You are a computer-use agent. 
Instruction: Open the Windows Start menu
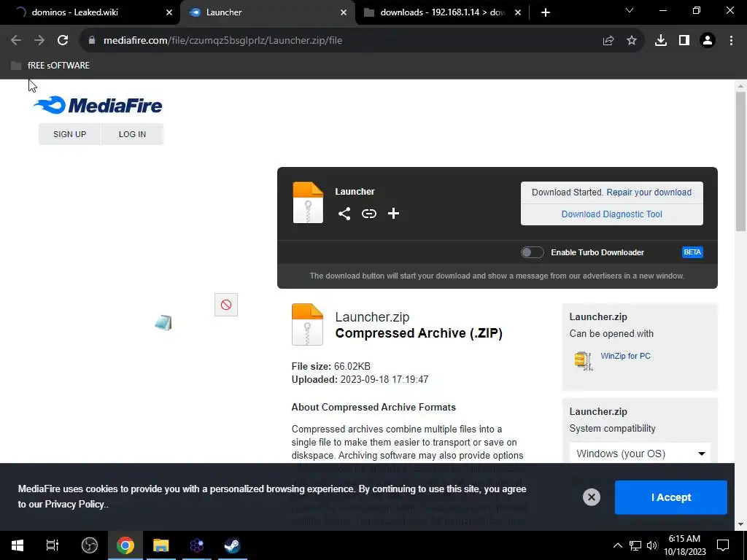click(x=18, y=545)
